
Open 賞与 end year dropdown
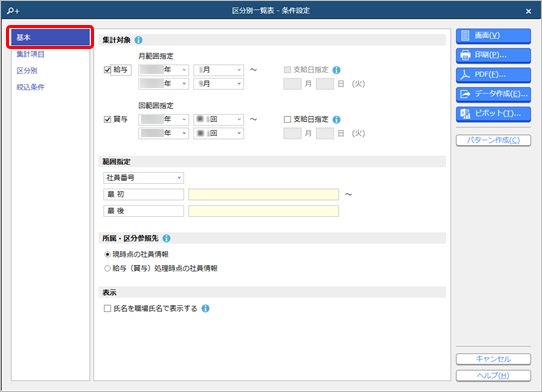point(163,133)
